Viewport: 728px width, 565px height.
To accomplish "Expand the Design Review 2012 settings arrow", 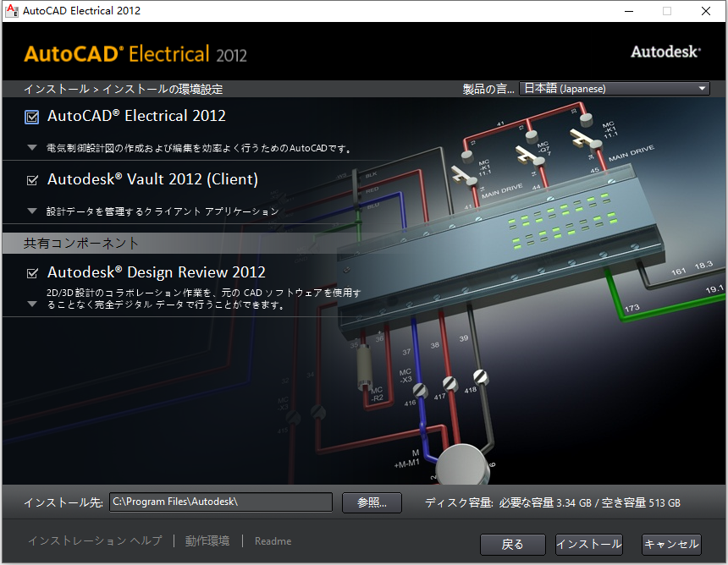I will click(x=32, y=304).
